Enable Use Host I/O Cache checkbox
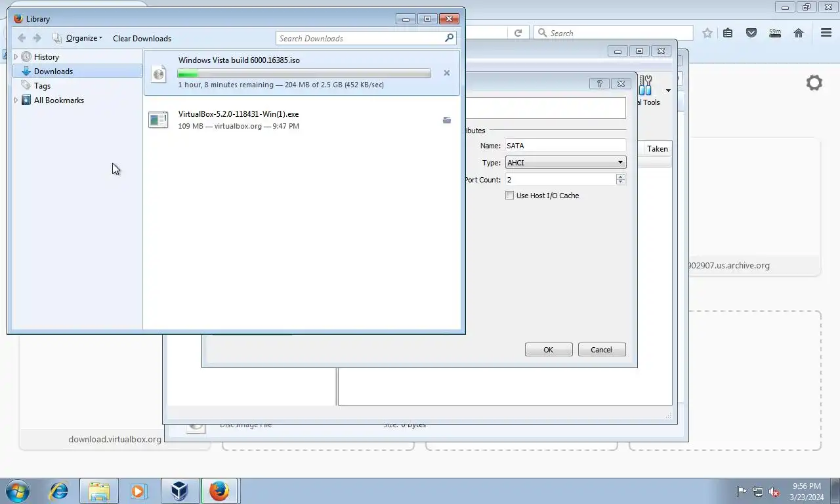This screenshot has width=840, height=504. click(x=509, y=196)
